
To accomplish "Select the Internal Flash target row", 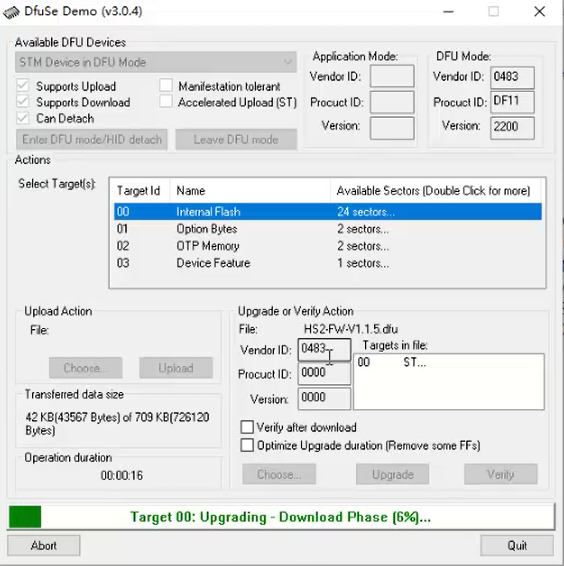I will (327, 212).
